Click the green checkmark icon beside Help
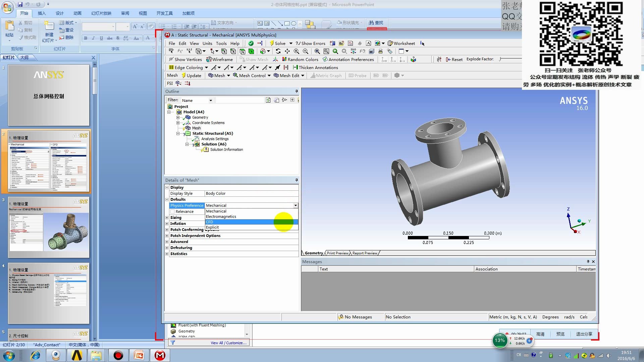The width and height of the screenshot is (644, 362). (x=251, y=43)
